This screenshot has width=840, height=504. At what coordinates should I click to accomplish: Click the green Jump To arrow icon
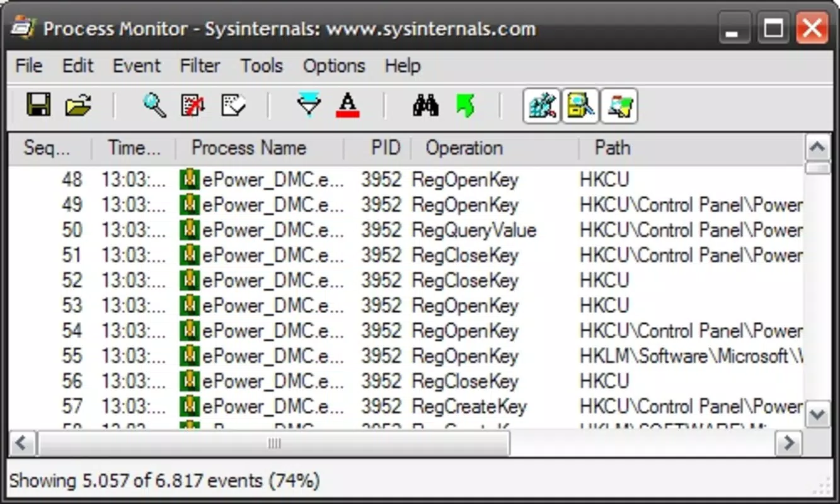[x=465, y=105]
